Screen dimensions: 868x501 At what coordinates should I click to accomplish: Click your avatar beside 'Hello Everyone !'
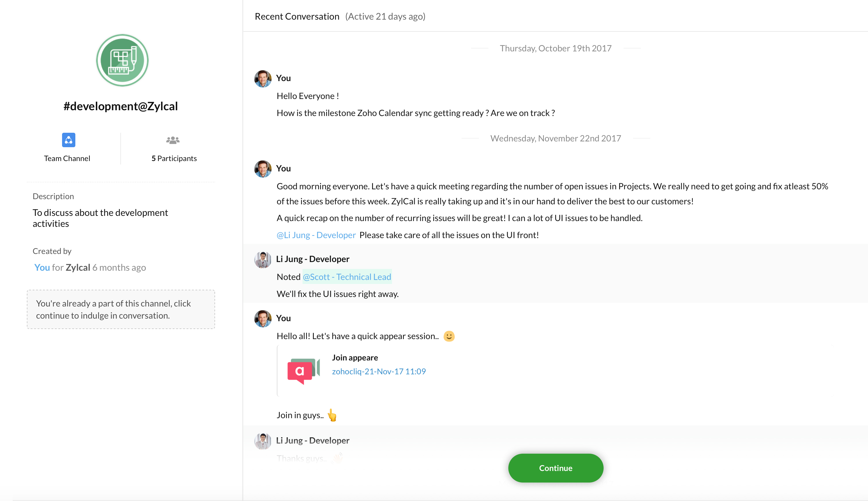point(263,79)
